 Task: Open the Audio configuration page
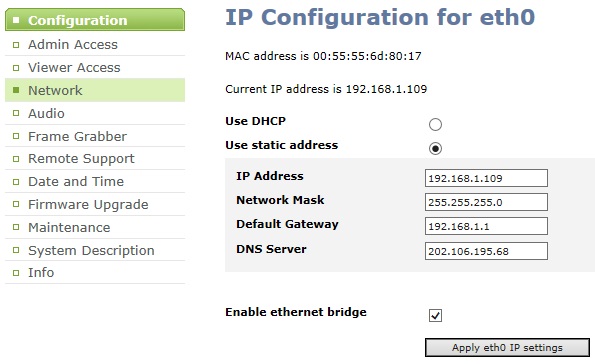pyautogui.click(x=95, y=113)
